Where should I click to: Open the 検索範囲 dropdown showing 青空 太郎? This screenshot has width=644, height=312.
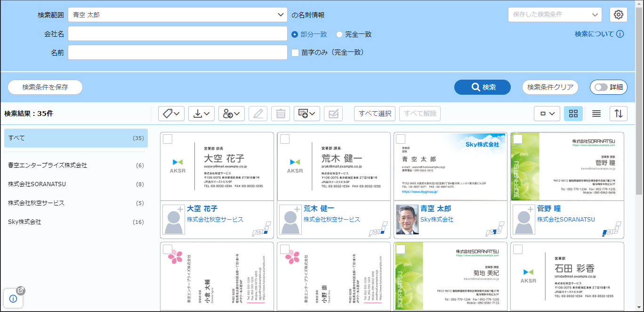point(177,15)
